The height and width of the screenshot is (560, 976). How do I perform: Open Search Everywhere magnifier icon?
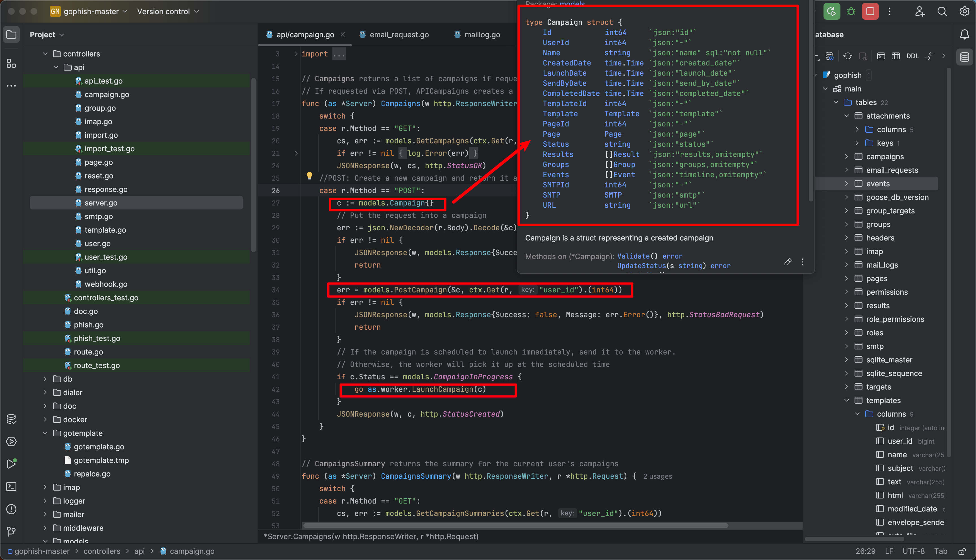tap(942, 11)
